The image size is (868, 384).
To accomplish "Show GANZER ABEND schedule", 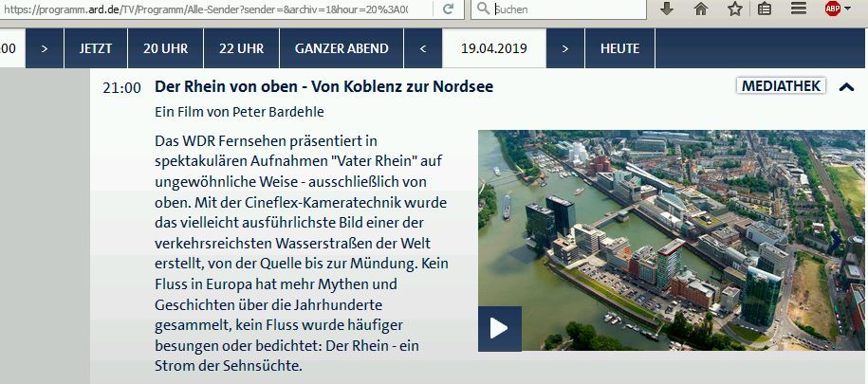I will pyautogui.click(x=342, y=48).
